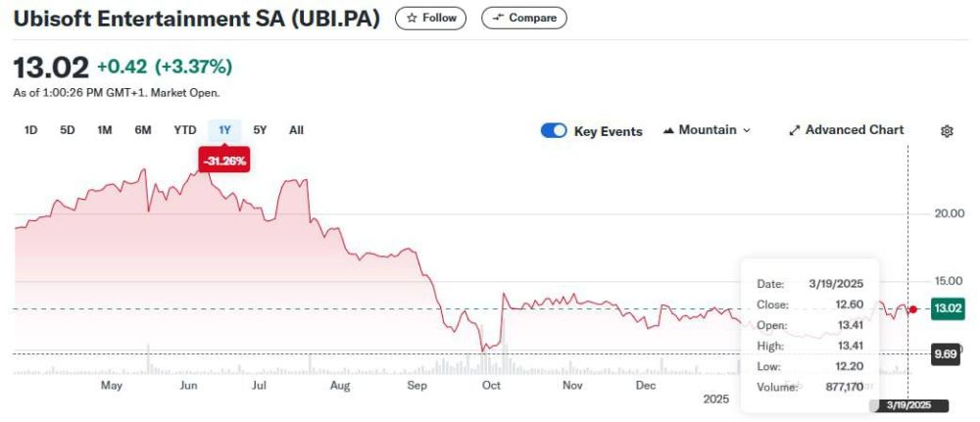Click the red data point dot
Image resolution: width=980 pixels, height=422 pixels.
(913, 309)
